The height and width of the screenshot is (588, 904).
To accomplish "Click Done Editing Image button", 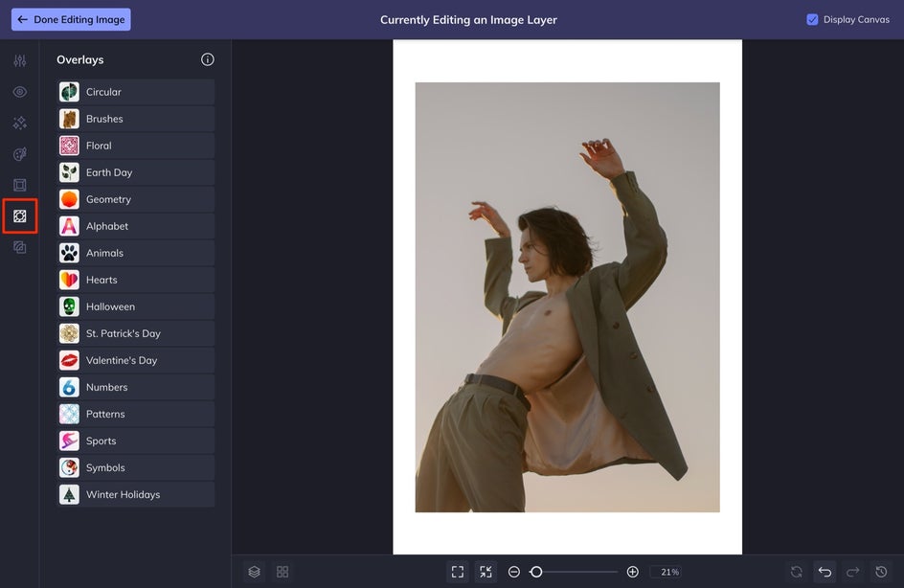I will 71,19.
